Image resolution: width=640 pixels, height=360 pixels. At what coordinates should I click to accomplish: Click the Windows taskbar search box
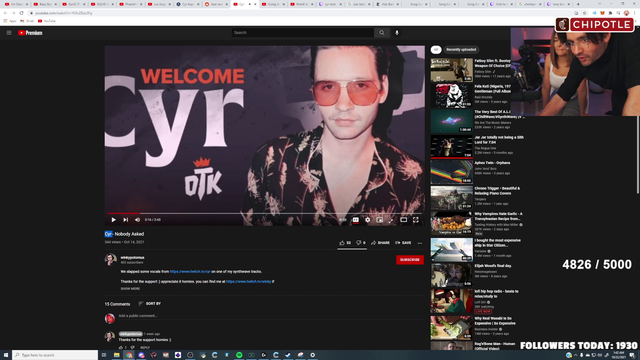click(55, 355)
